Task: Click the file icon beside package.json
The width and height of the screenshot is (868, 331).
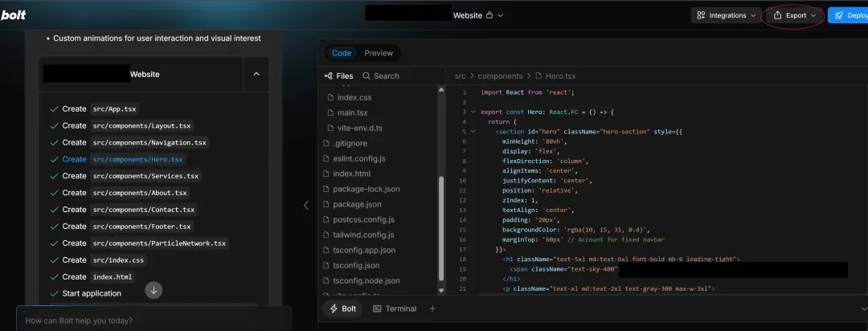Action: (326, 204)
